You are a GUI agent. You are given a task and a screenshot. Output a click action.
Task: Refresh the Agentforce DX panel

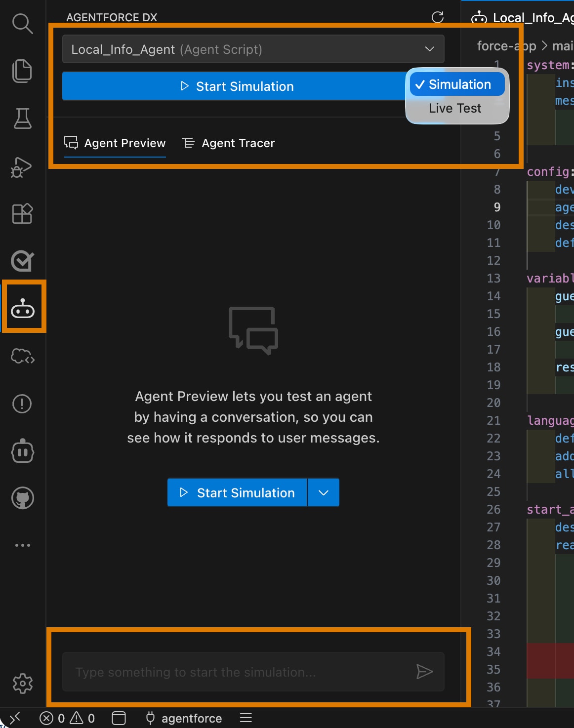click(437, 17)
